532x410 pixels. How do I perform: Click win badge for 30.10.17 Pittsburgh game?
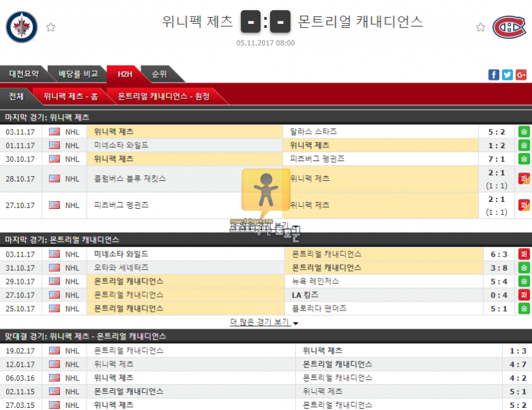click(524, 159)
